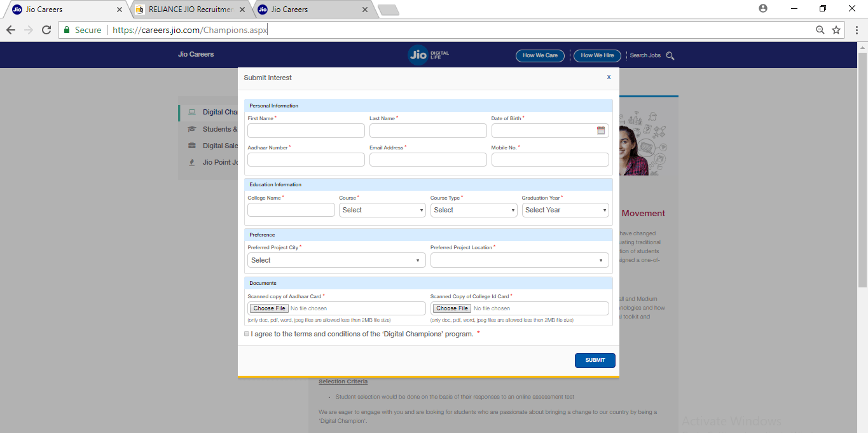Click the Date of Birth field
The height and width of the screenshot is (433, 868).
pos(550,130)
